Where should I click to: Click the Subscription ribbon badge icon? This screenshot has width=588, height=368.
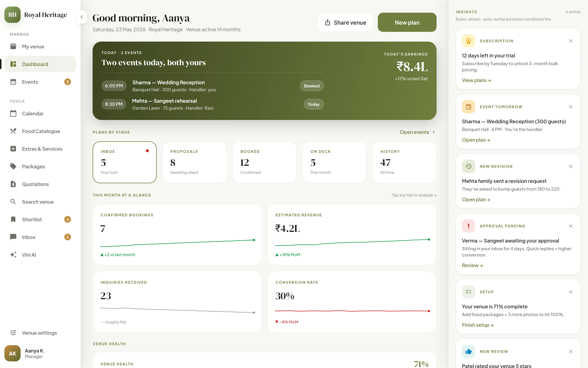pos(468,41)
